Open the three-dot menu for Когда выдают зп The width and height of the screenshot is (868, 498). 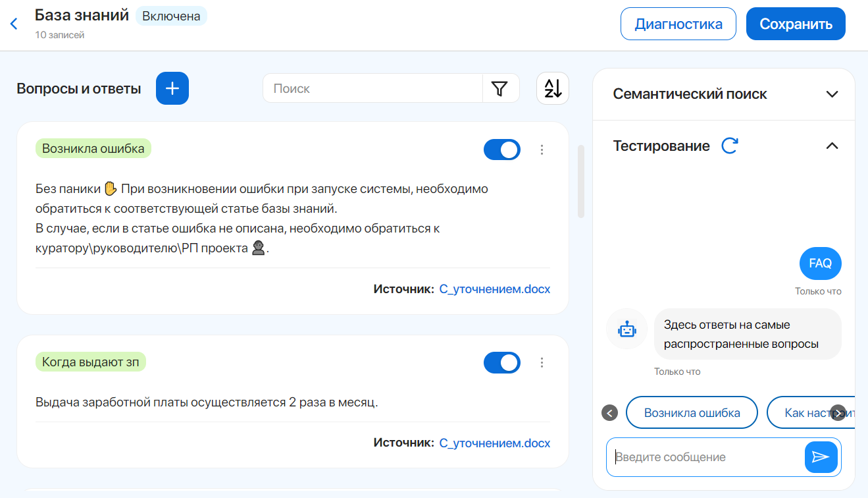(542, 362)
